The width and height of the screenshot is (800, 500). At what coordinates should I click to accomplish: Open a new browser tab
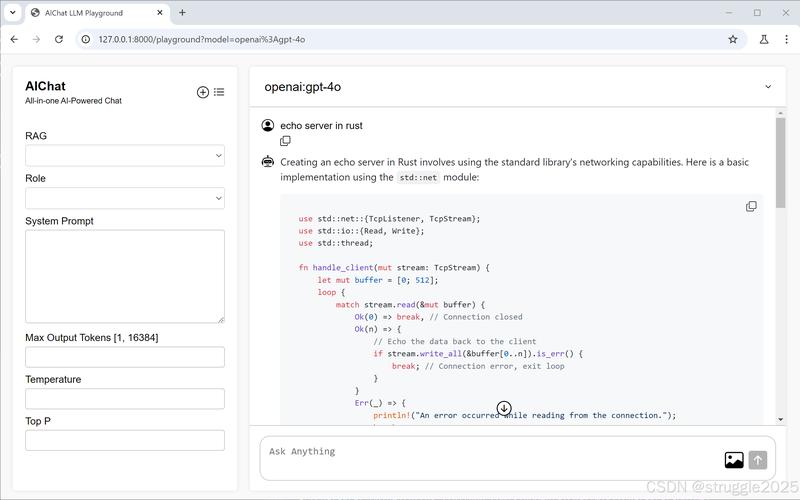[x=182, y=12]
